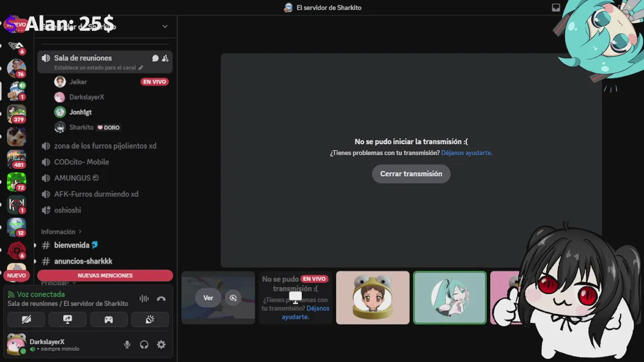Edit channel status pencil icon

click(141, 67)
